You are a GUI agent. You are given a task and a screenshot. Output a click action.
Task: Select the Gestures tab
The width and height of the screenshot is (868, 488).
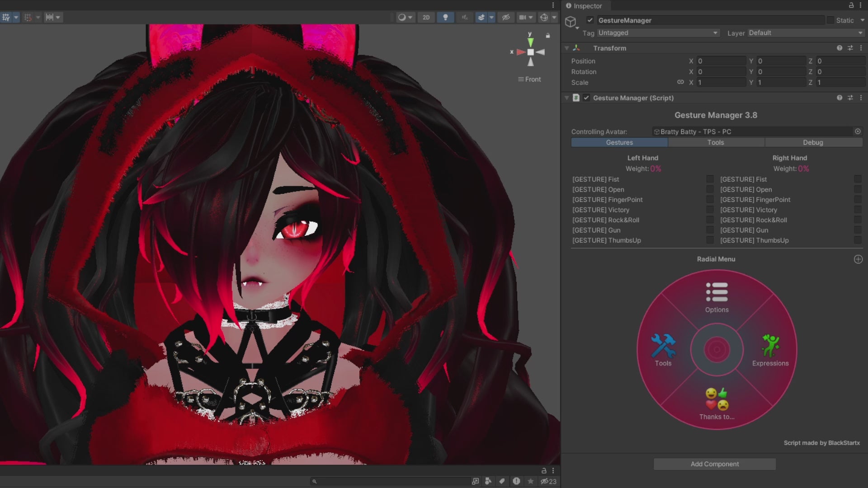619,142
